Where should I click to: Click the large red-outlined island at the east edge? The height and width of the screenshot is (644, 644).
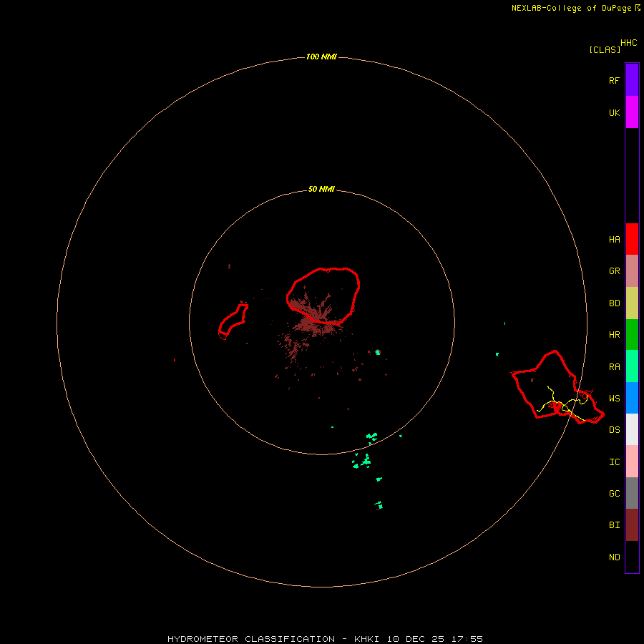(x=557, y=387)
